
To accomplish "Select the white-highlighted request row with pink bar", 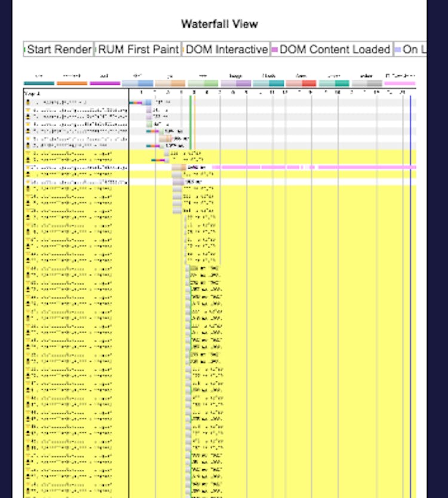I will (x=78, y=167).
